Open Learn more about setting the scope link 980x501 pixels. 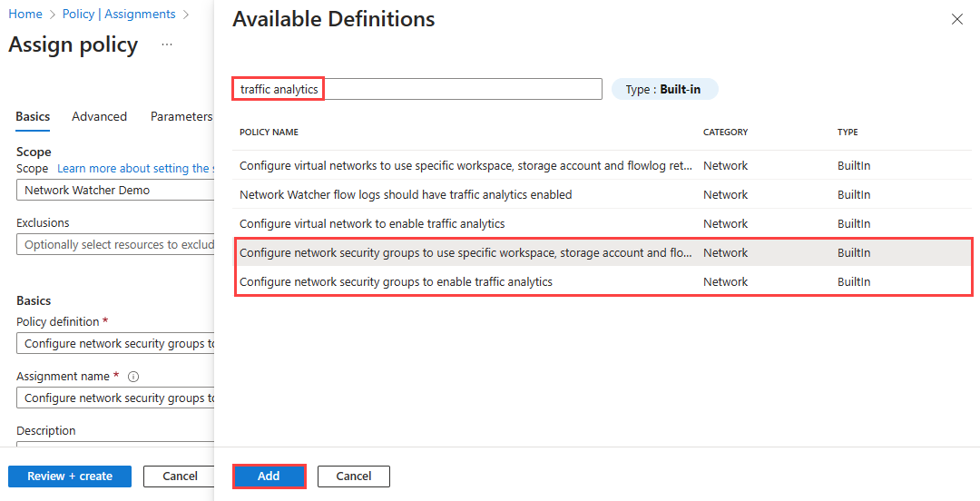pos(134,169)
